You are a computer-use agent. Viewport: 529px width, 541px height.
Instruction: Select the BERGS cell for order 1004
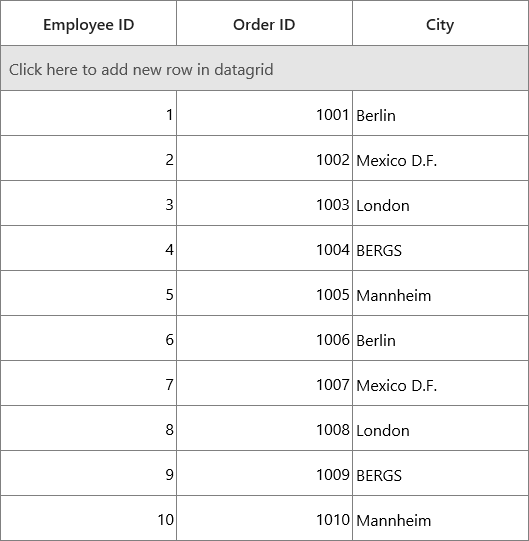[440, 248]
